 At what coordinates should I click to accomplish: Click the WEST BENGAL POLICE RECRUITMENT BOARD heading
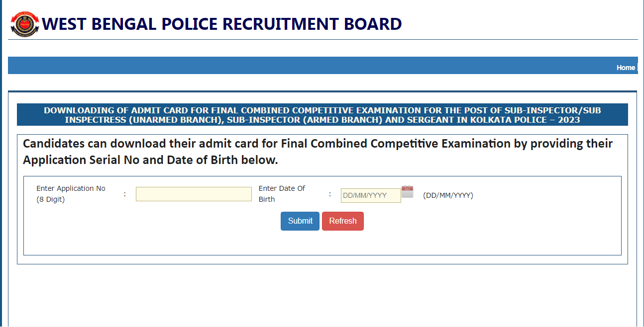(x=222, y=23)
